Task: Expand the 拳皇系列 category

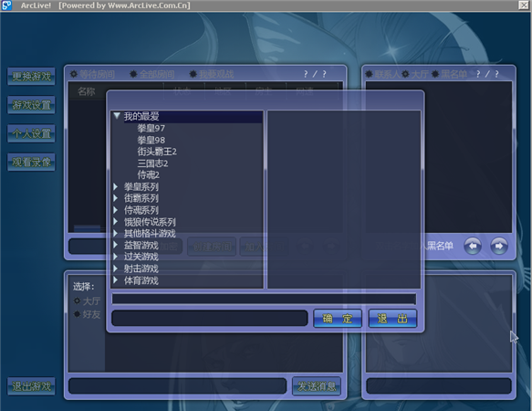Action: (x=116, y=186)
